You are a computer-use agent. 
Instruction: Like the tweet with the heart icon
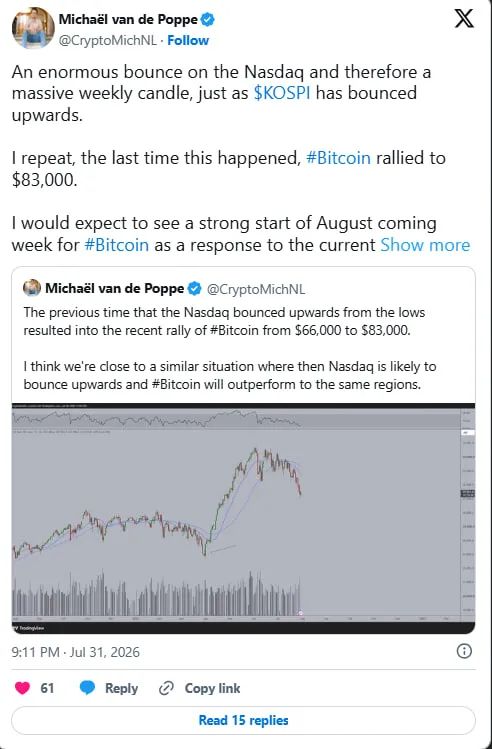pos(22,688)
